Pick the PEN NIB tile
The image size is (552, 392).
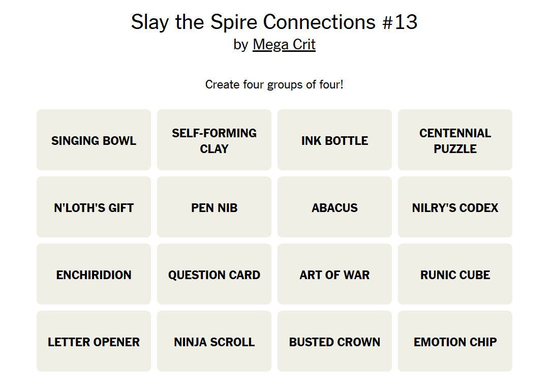tap(214, 207)
